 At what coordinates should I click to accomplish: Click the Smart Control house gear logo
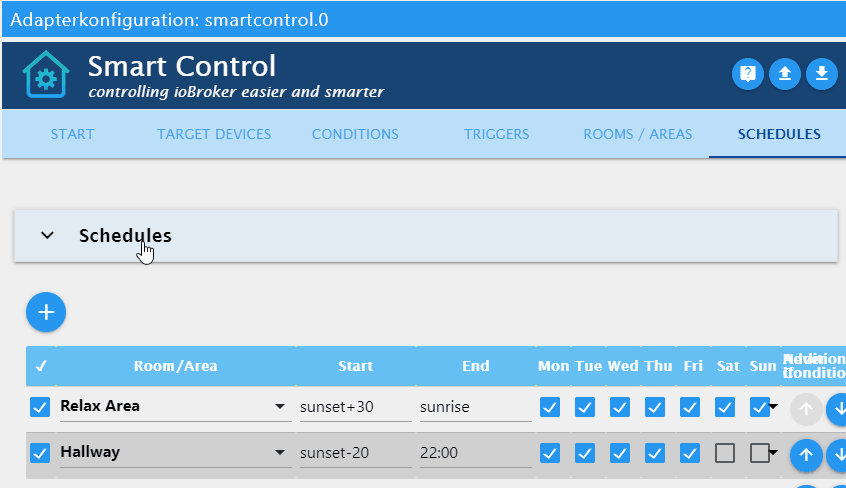tap(46, 74)
